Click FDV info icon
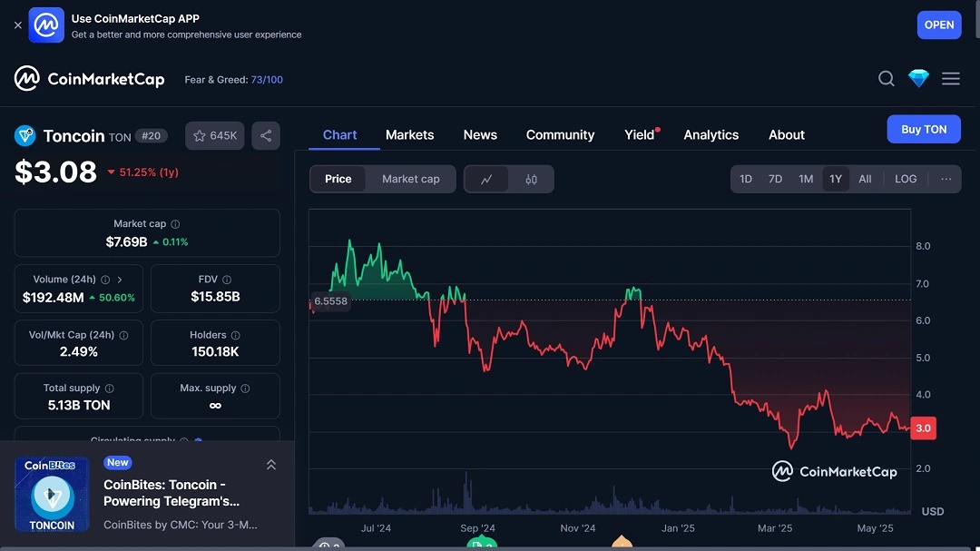The height and width of the screenshot is (551, 980). [227, 280]
